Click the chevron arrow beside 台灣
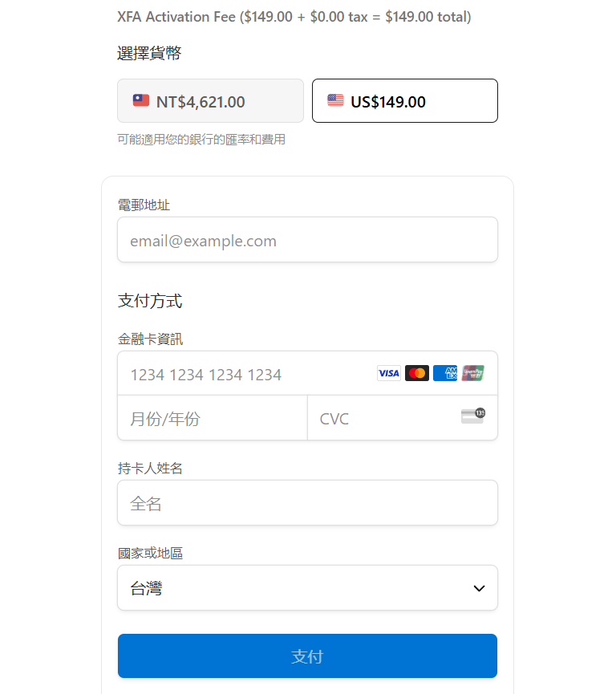 click(480, 588)
